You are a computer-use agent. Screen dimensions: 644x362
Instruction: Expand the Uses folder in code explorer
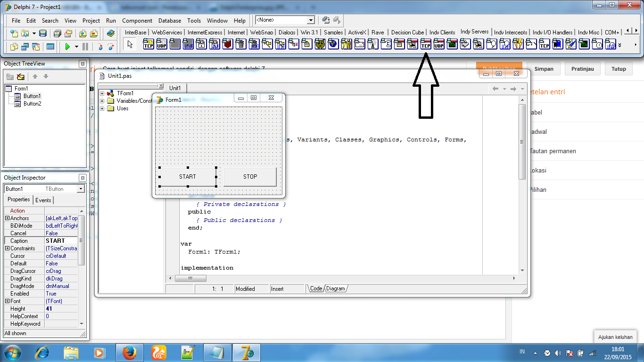pos(102,108)
